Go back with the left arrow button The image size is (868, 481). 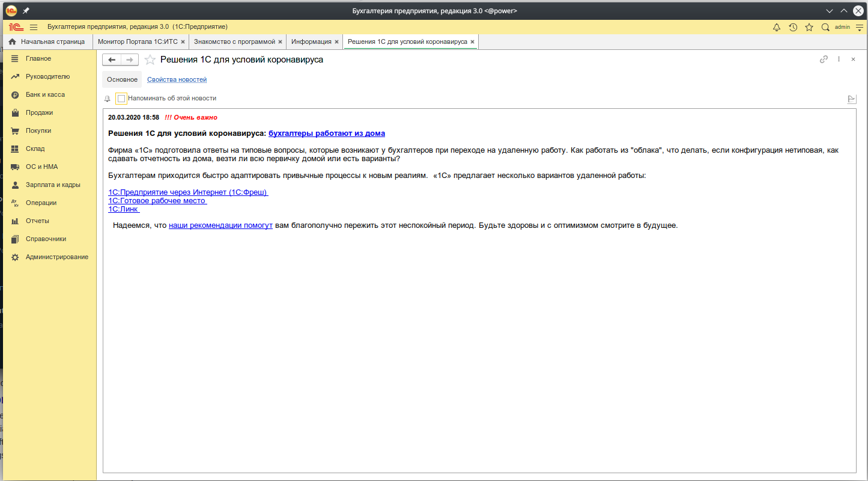(x=112, y=60)
